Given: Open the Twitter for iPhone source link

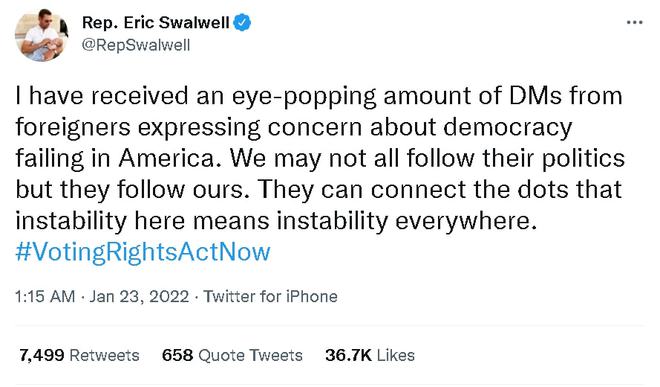Looking at the screenshot, I should pos(271,296).
